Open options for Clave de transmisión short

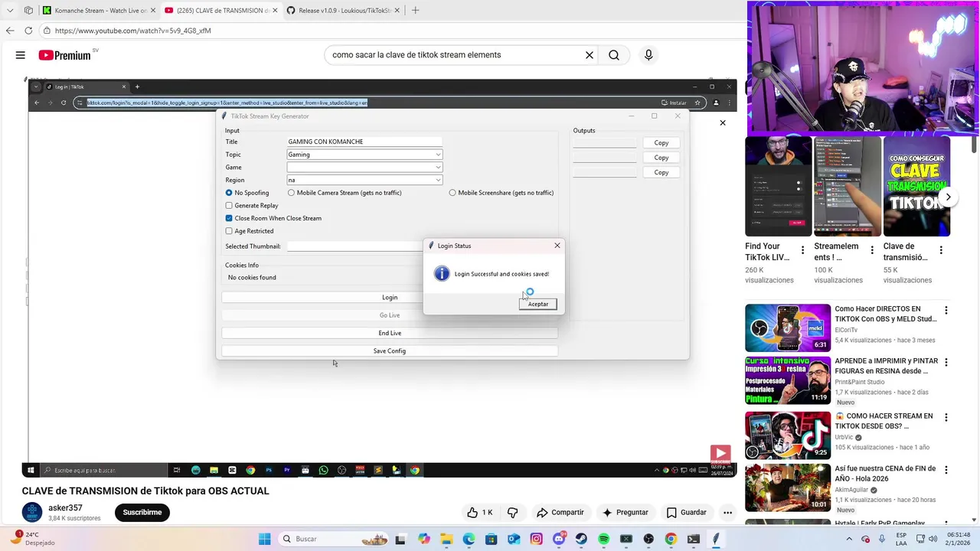tap(941, 250)
